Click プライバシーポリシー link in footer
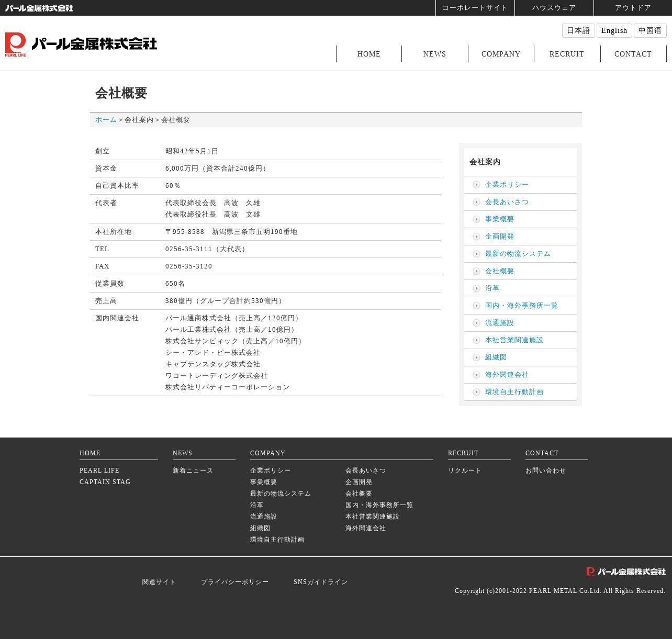The width and height of the screenshot is (672, 639). click(235, 582)
